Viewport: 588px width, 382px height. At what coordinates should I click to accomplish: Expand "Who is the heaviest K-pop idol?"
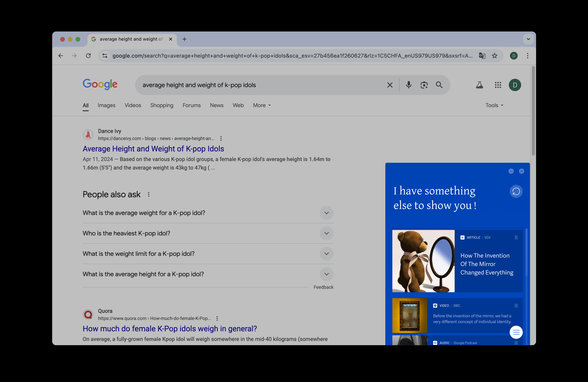point(326,233)
